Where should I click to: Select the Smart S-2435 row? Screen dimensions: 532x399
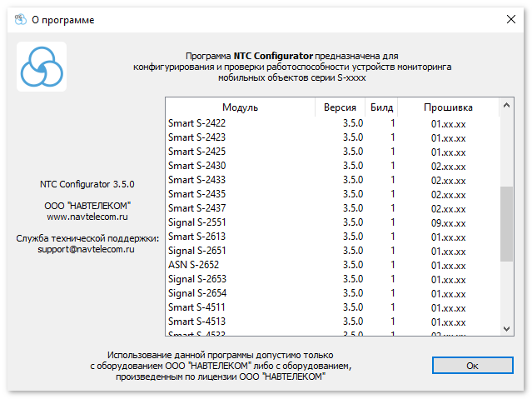(332, 194)
